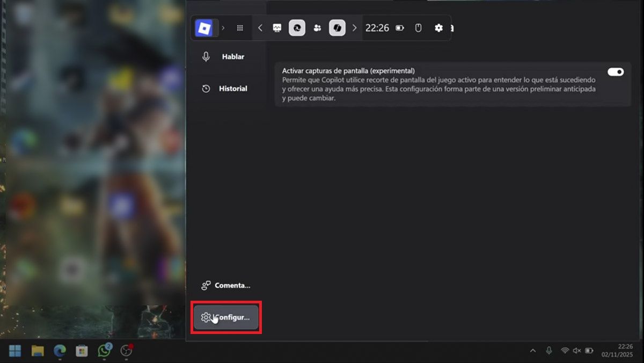Image resolution: width=644 pixels, height=363 pixels.
Task: Show hidden system tray icons
Action: coord(532,351)
